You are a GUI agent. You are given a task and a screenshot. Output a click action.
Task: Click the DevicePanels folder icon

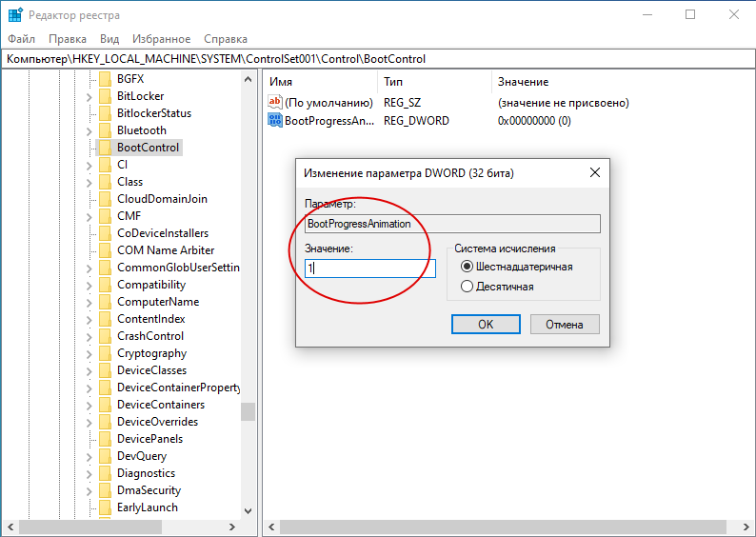coord(105,439)
